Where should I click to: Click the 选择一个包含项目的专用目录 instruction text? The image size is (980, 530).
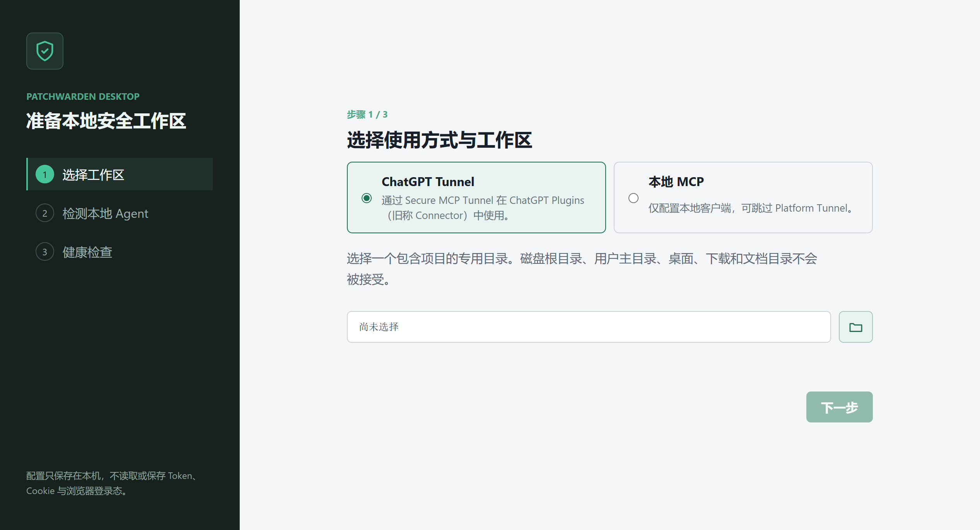582,269
